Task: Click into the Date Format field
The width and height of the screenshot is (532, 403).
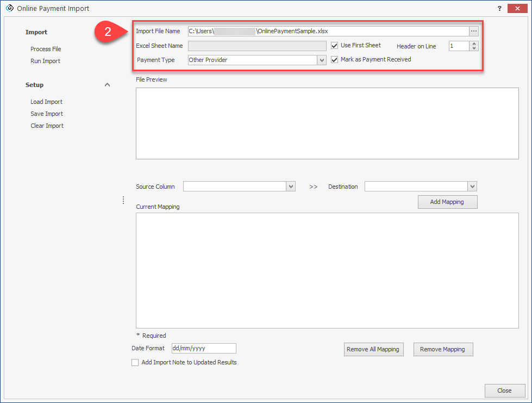Action: click(x=203, y=348)
